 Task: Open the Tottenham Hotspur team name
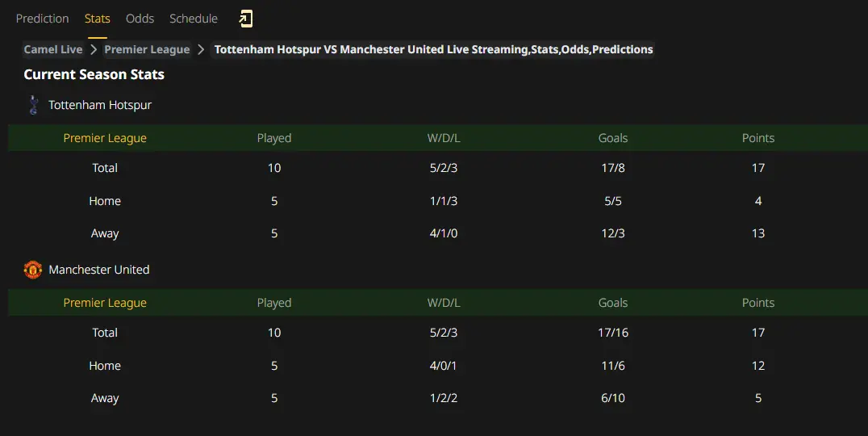[x=100, y=105]
